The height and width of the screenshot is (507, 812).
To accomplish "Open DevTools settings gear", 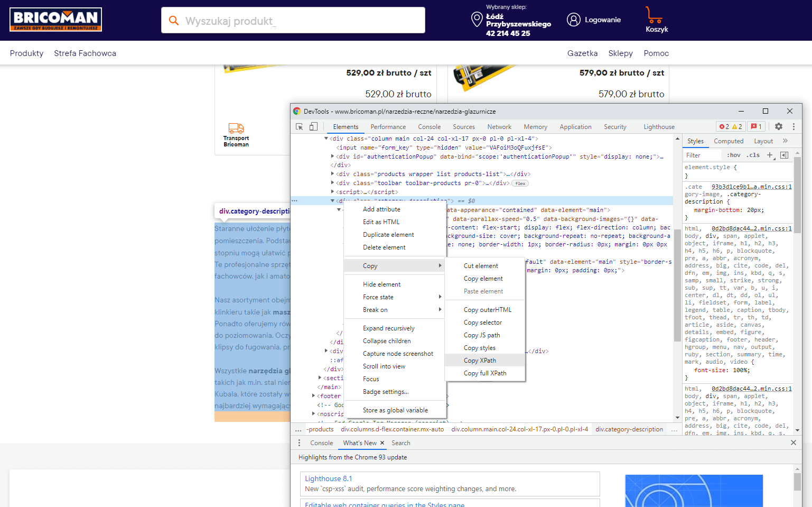I will tap(778, 127).
